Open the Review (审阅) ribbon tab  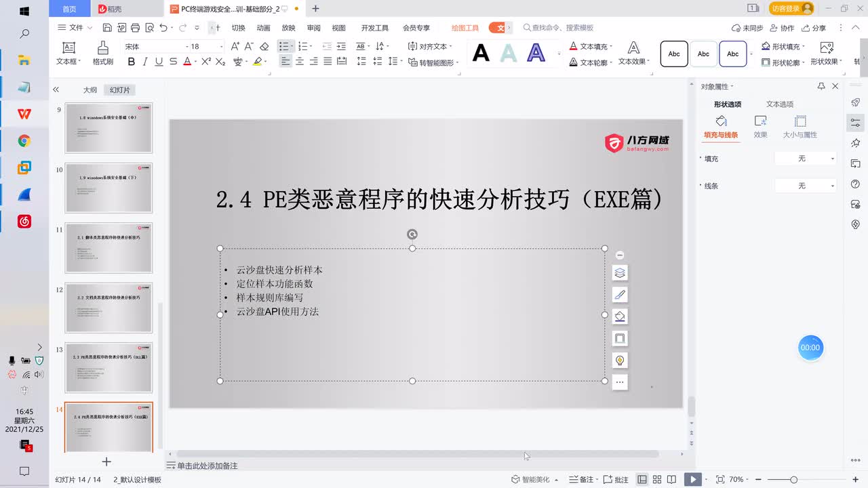click(313, 28)
